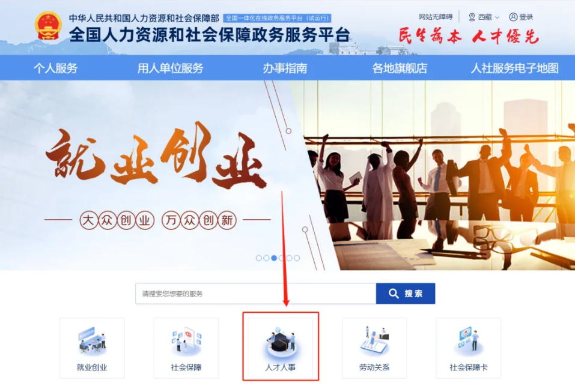
Task: Select the first carousel indicator dot
Action: [x=258, y=258]
